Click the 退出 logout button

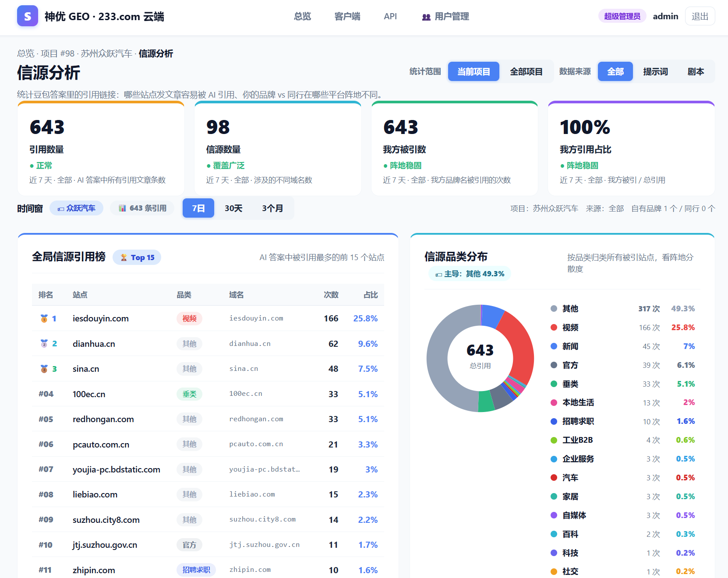coord(700,16)
